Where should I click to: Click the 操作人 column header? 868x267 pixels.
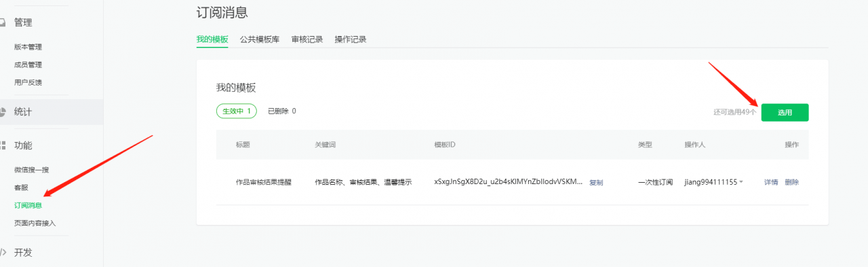[x=695, y=145]
